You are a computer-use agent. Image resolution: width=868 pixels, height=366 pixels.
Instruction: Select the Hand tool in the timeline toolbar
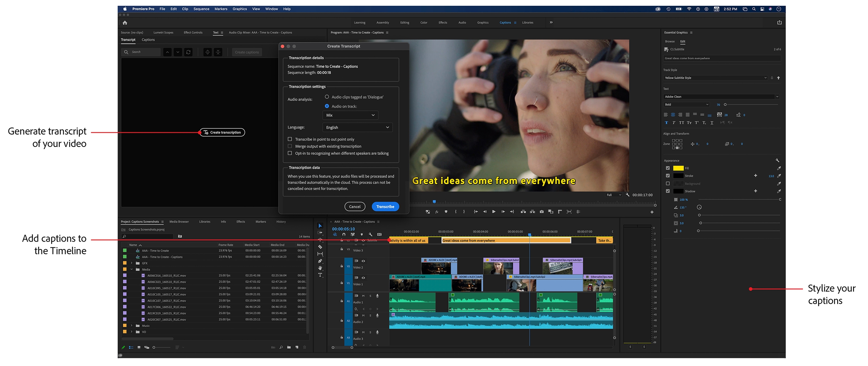coord(320,268)
